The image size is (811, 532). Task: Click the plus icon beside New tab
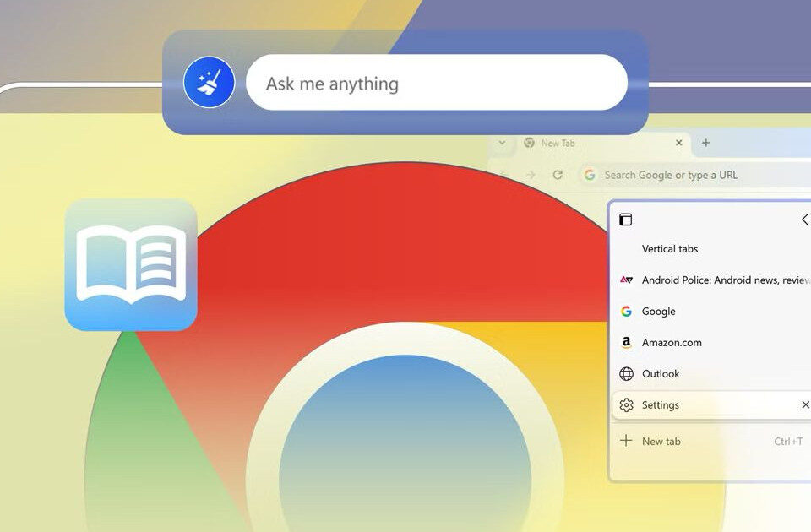626,441
